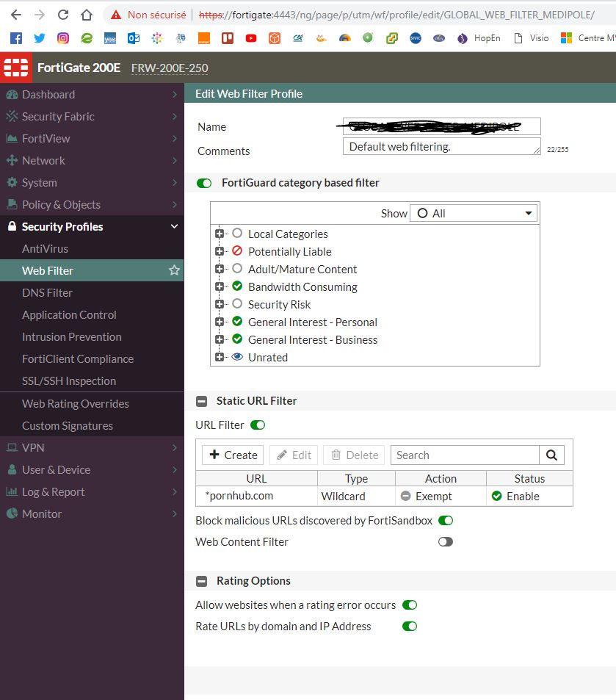The image size is (616, 700).
Task: Click Enable status icon for pornhub.com row
Action: click(496, 496)
